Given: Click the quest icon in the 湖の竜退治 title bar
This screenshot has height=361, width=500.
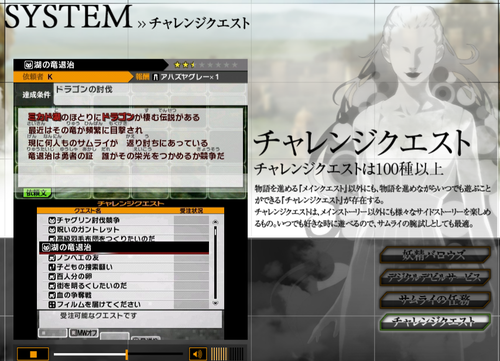Looking at the screenshot, I should click(x=28, y=65).
